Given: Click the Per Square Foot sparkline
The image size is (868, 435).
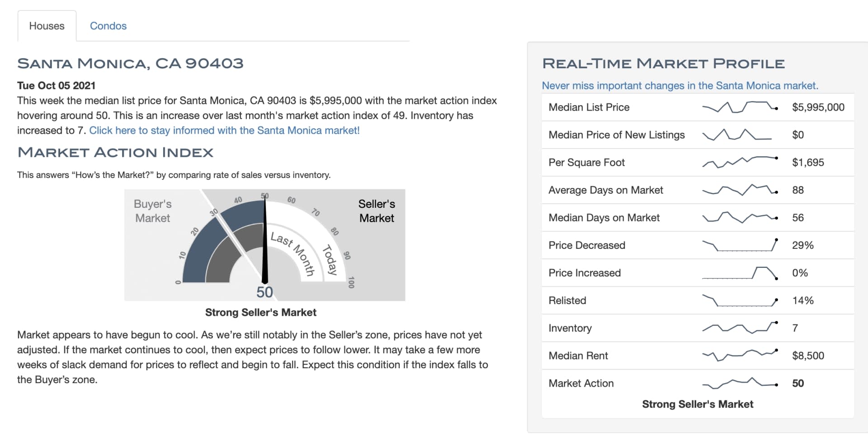Looking at the screenshot, I should pyautogui.click(x=740, y=162).
